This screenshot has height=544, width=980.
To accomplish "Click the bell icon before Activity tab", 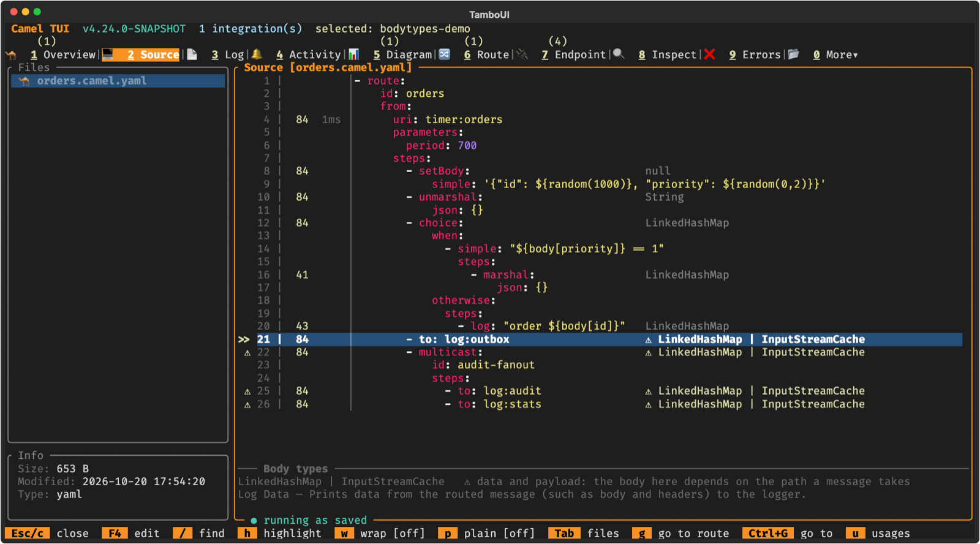I will tap(257, 55).
